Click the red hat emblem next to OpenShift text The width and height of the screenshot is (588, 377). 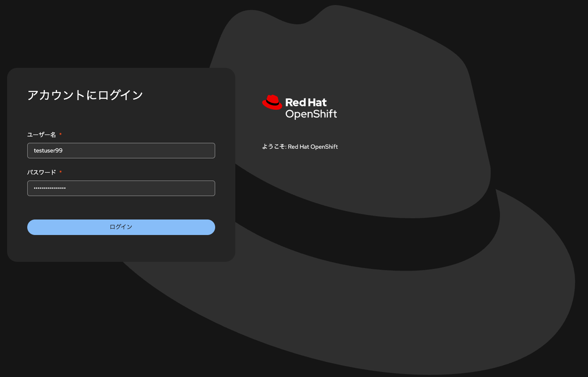click(x=272, y=102)
